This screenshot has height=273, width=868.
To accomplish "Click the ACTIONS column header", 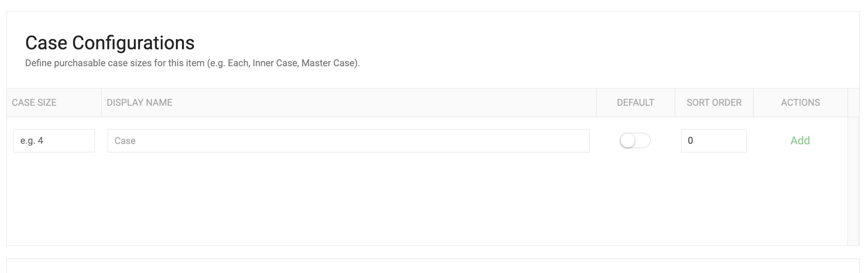I will click(x=800, y=102).
